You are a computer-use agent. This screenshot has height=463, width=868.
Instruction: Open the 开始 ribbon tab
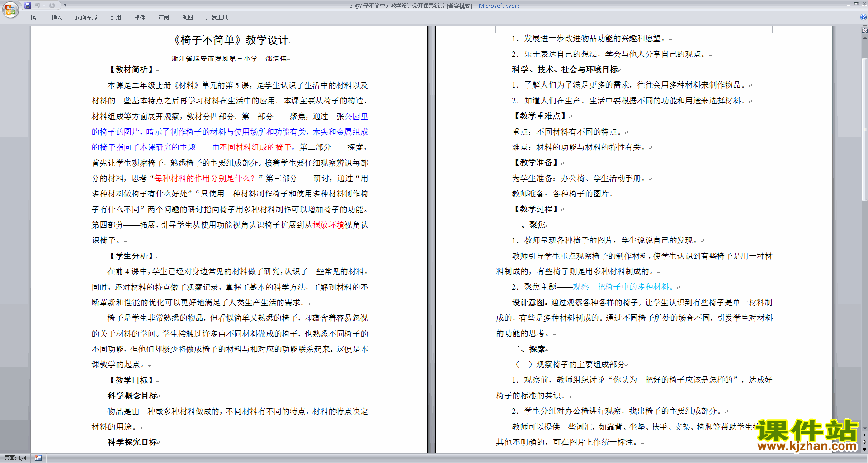(x=33, y=18)
